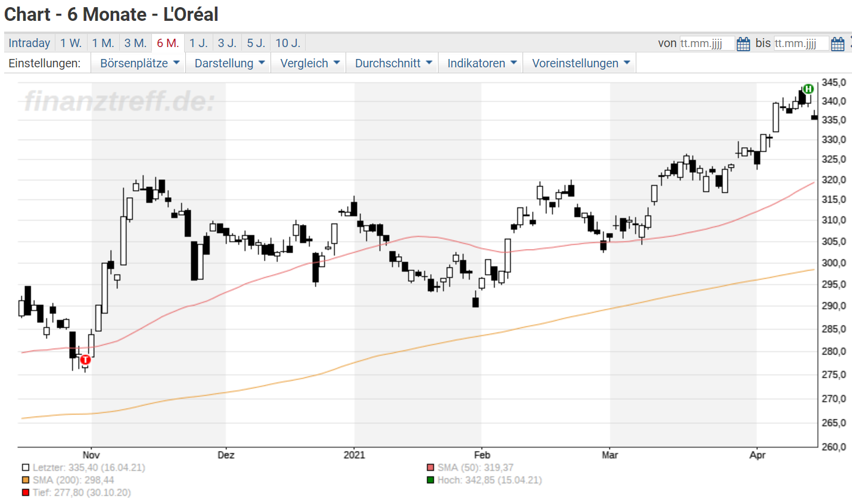Viewport: 852px width, 504px height.
Task: Click the 300,0 price axis value
Action: pos(834,263)
